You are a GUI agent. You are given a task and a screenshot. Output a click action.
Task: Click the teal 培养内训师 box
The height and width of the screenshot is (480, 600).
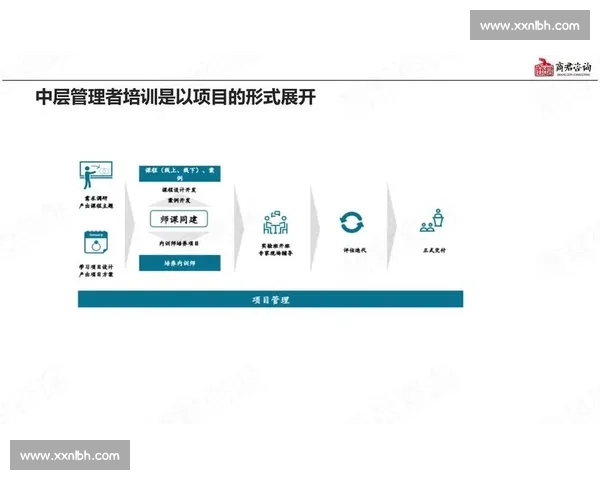(x=179, y=263)
